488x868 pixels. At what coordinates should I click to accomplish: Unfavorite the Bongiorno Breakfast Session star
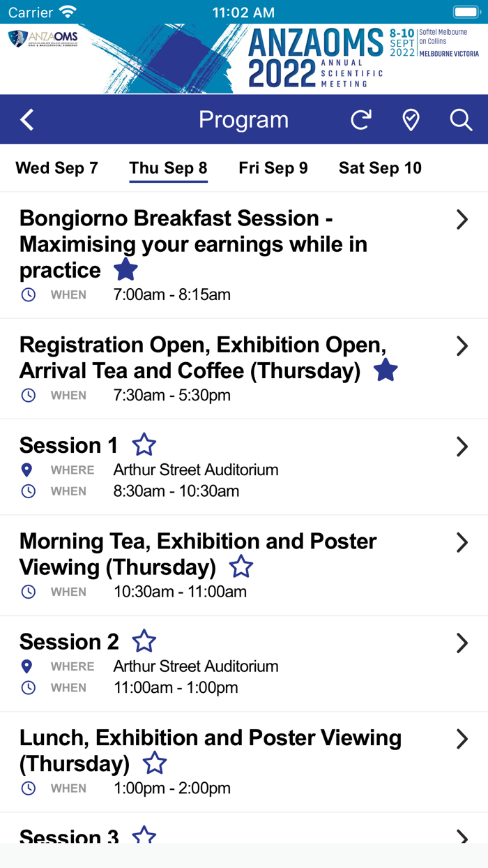125,269
